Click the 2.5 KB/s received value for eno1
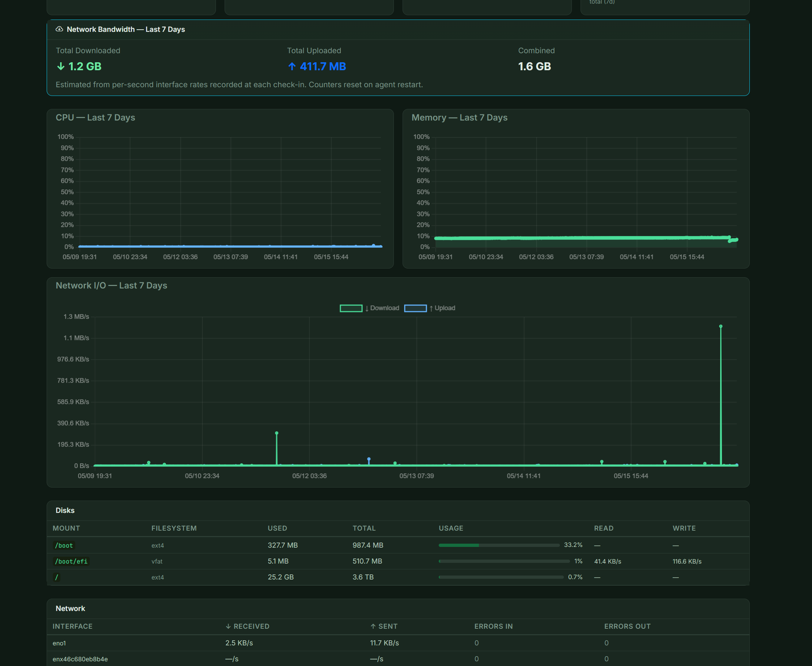 tap(239, 643)
